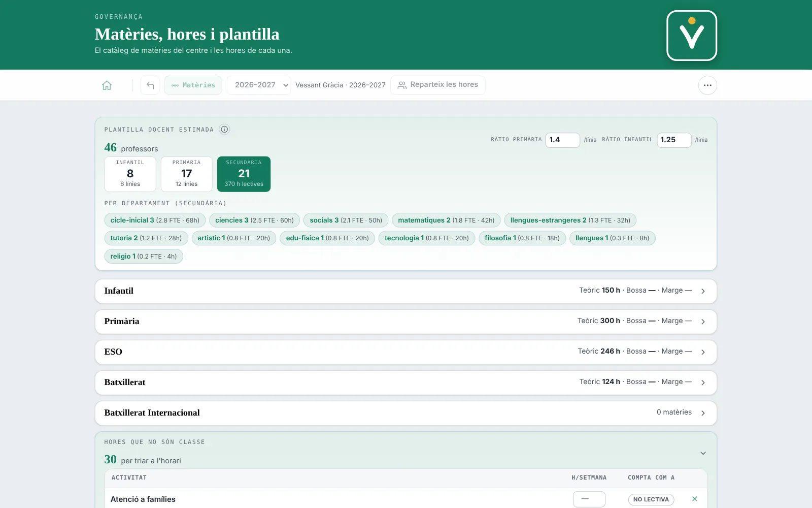Select the Matèries tab

(x=193, y=85)
